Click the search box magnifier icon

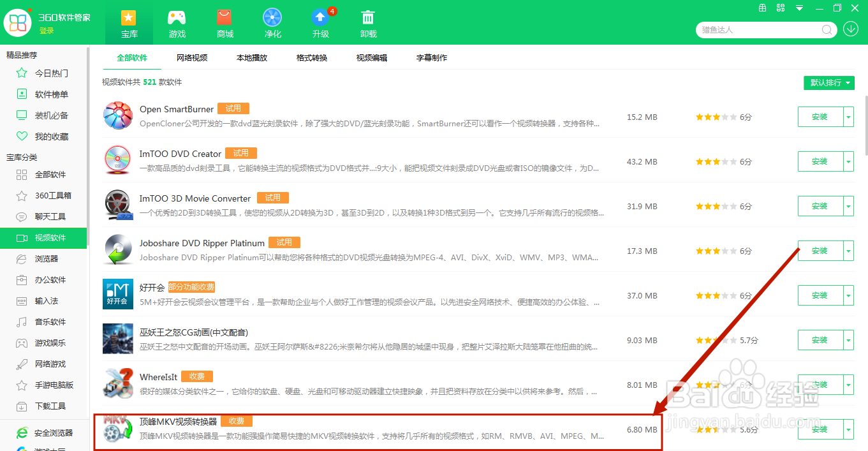pyautogui.click(x=827, y=29)
